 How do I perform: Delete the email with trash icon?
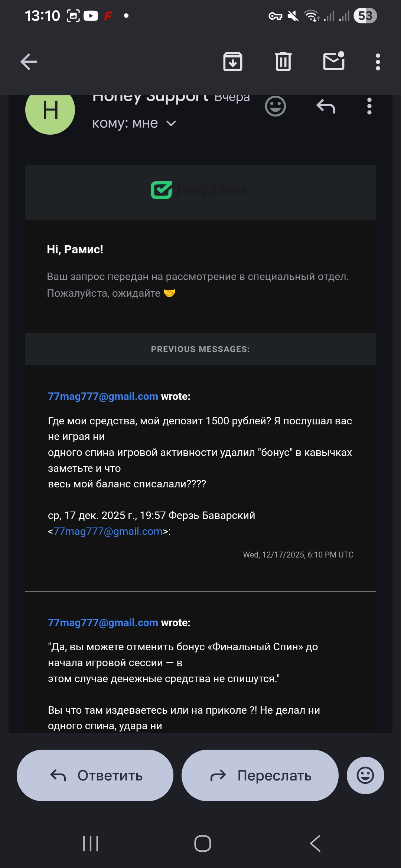pyautogui.click(x=283, y=62)
